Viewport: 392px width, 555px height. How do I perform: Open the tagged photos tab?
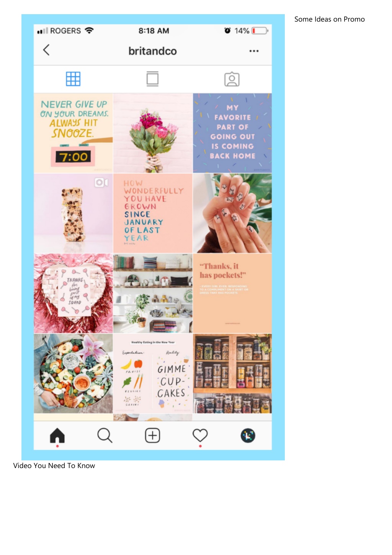(232, 79)
